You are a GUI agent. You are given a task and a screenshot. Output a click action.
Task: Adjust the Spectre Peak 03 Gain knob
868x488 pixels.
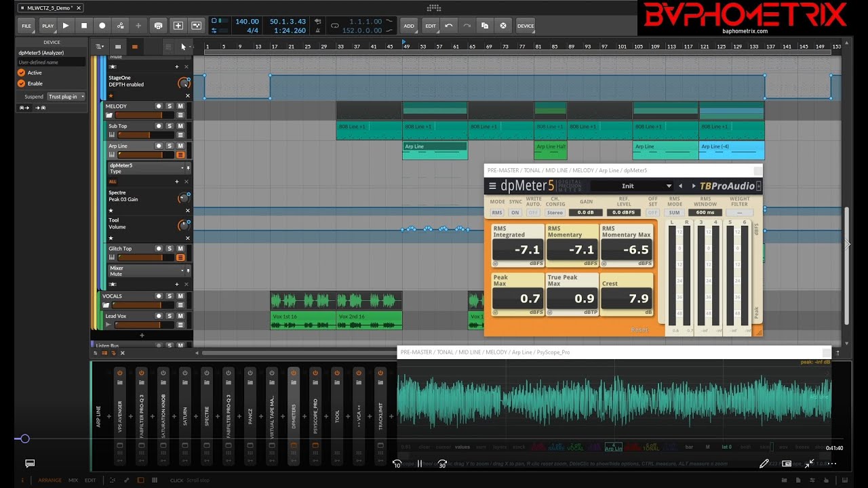(183, 198)
